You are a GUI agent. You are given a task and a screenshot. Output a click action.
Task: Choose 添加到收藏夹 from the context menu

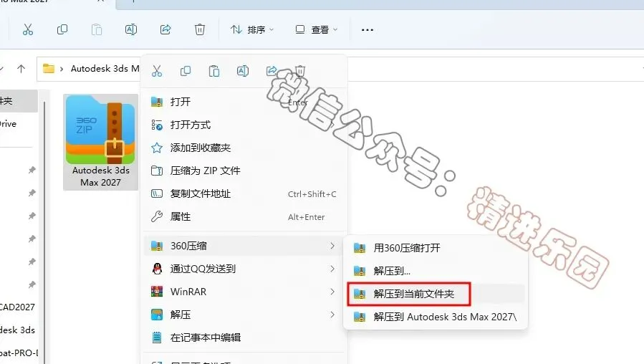tap(244, 148)
